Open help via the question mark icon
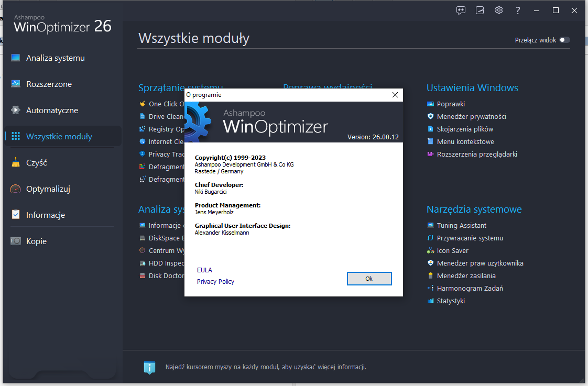588x386 pixels. click(518, 10)
